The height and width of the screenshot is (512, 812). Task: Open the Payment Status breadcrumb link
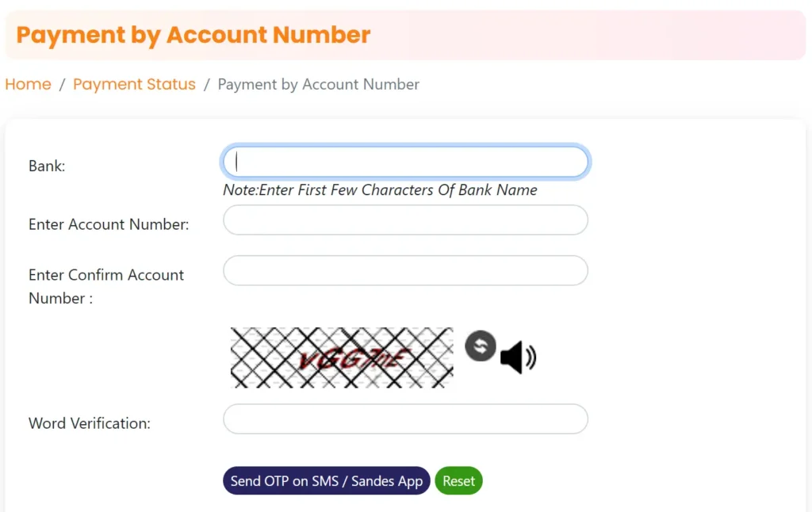pyautogui.click(x=134, y=84)
